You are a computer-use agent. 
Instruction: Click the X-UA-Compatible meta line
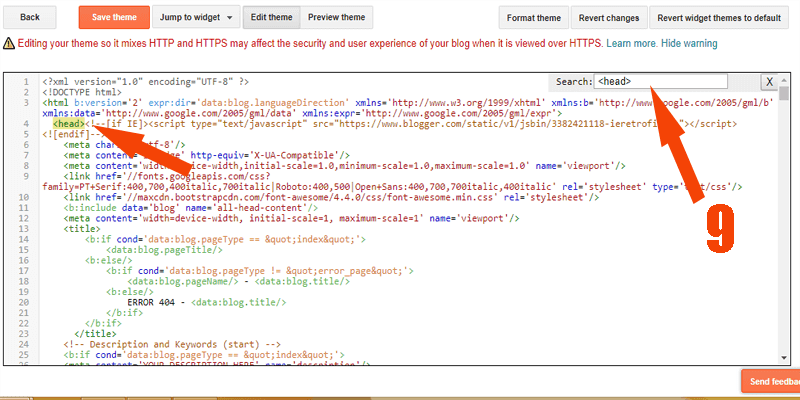[x=207, y=155]
